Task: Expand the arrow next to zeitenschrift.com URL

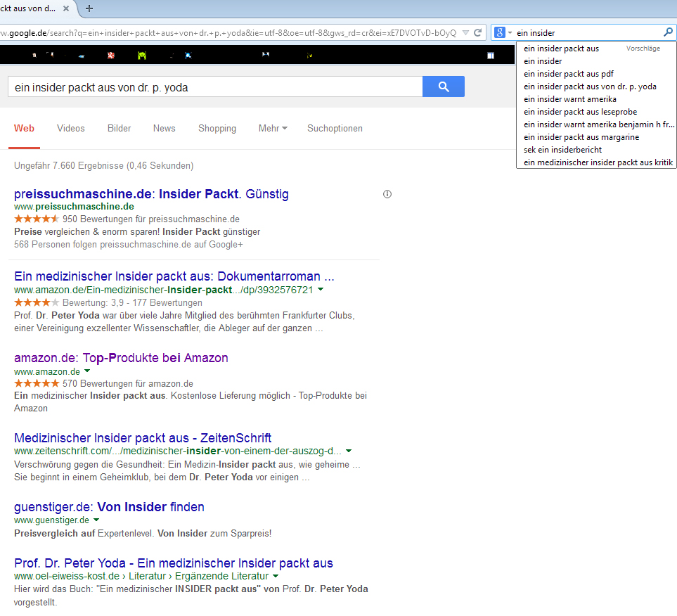Action: [x=349, y=451]
